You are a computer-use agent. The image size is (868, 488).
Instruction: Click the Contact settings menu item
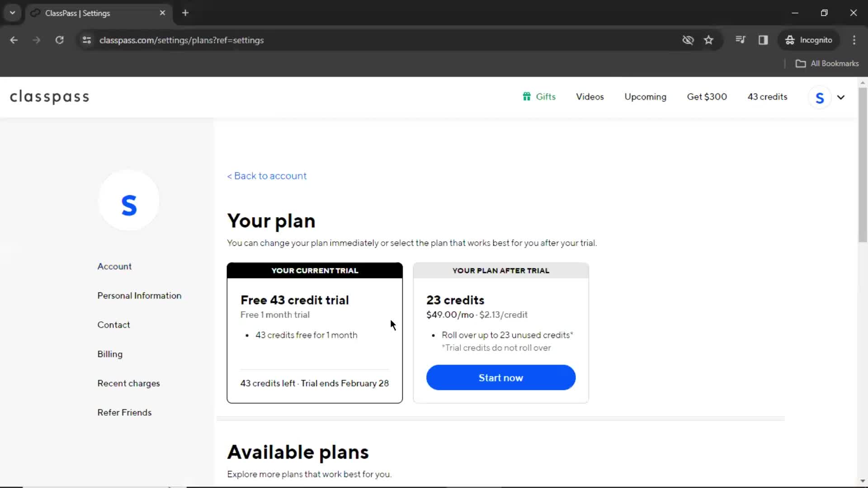click(x=113, y=325)
